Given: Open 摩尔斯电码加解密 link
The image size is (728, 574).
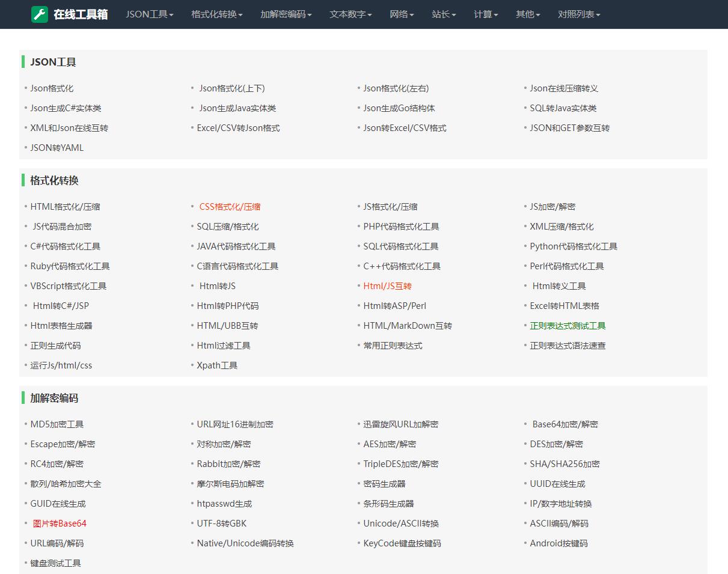Looking at the screenshot, I should coord(230,484).
